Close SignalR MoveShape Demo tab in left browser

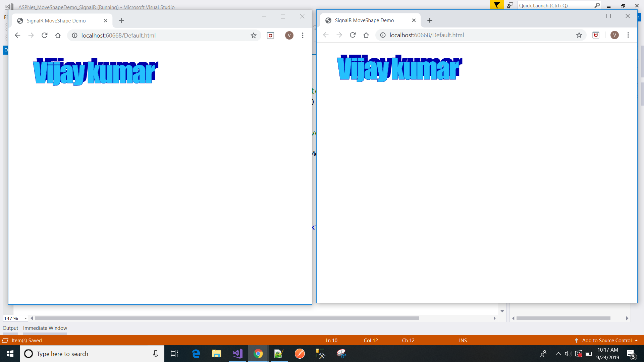[106, 21]
